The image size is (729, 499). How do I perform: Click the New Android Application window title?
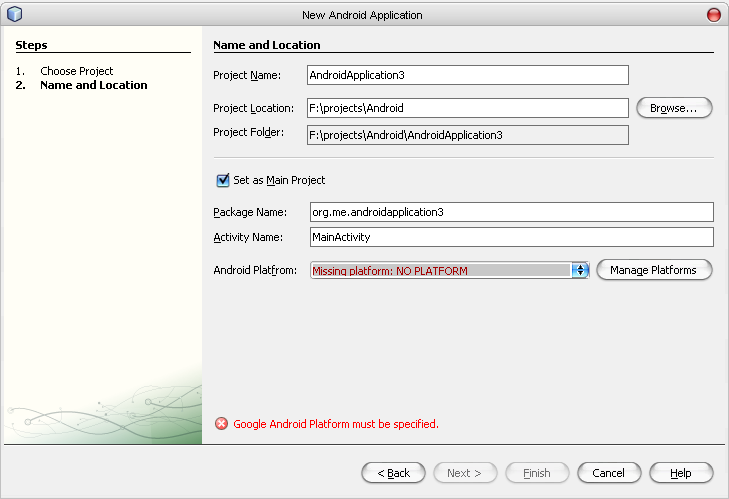(x=362, y=15)
